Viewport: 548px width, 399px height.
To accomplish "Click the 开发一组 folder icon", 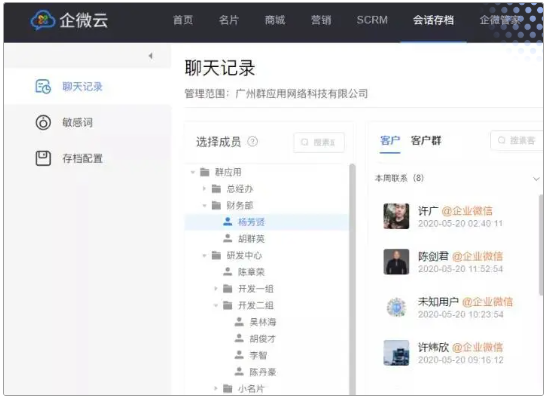I will pyautogui.click(x=228, y=289).
